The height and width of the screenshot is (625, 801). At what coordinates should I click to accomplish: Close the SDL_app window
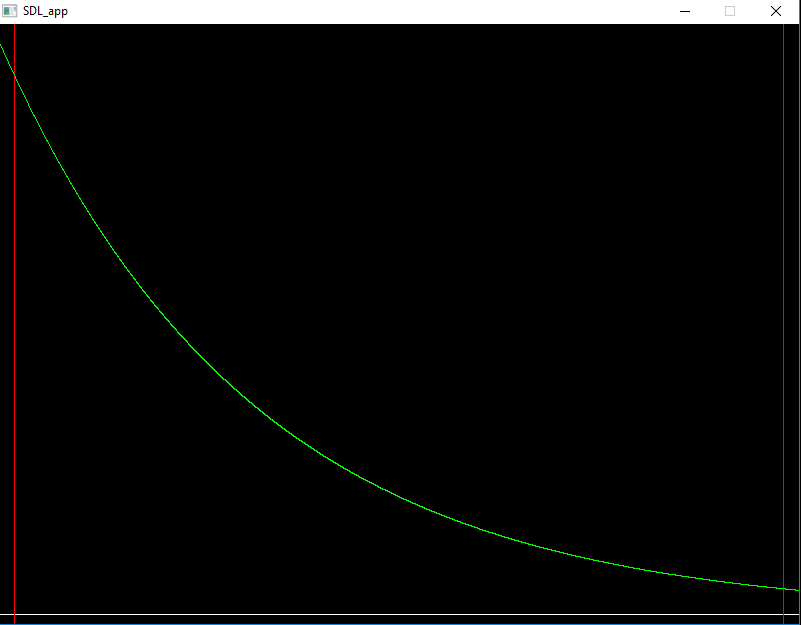click(x=776, y=11)
